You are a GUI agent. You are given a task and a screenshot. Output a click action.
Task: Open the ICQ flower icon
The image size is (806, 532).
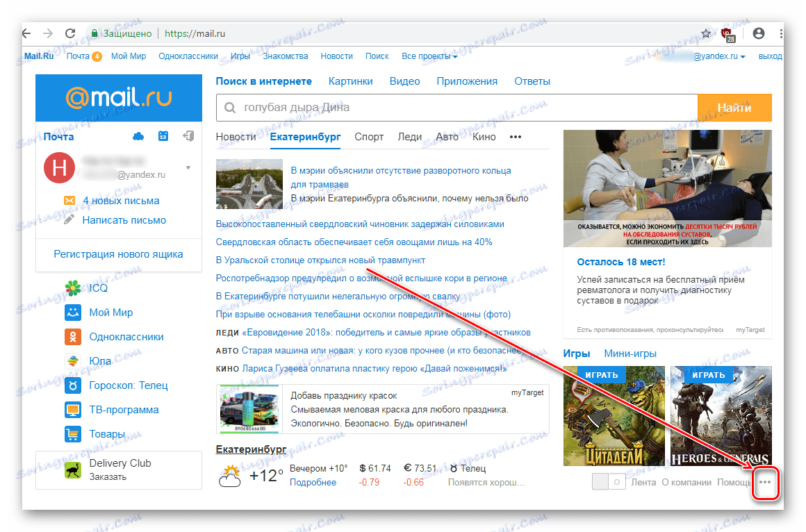[x=73, y=288]
